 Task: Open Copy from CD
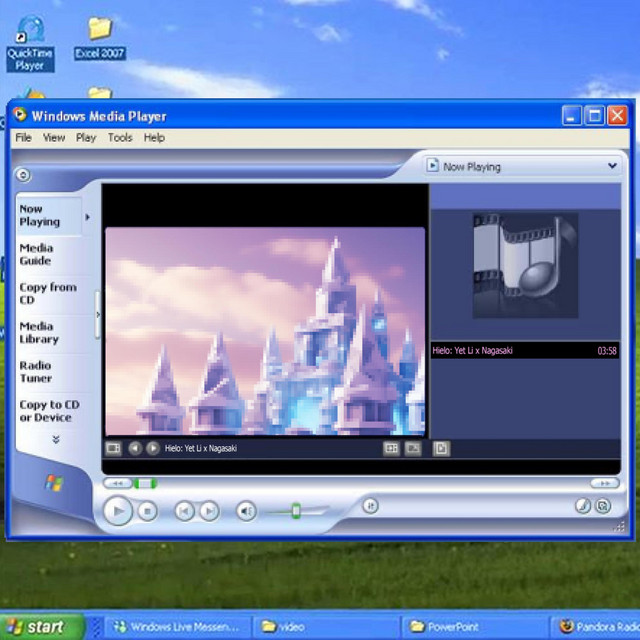(48, 293)
